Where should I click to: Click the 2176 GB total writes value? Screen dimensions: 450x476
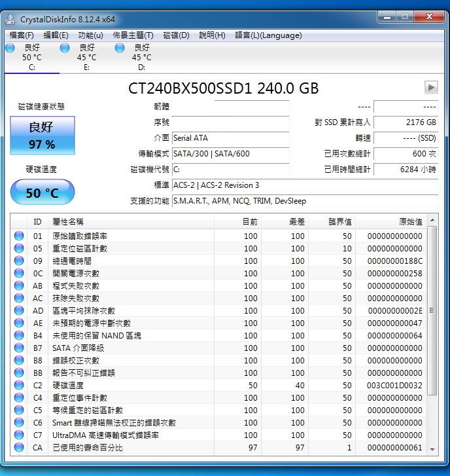[x=406, y=122]
